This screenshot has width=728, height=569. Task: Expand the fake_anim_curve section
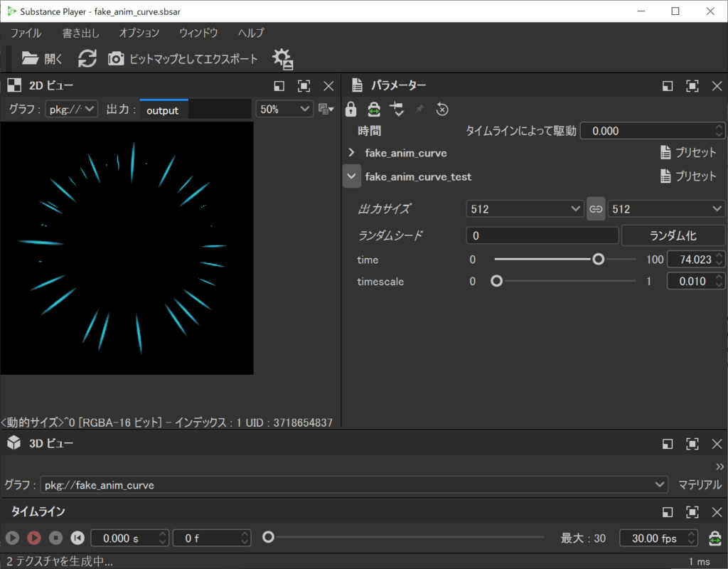[x=351, y=153]
